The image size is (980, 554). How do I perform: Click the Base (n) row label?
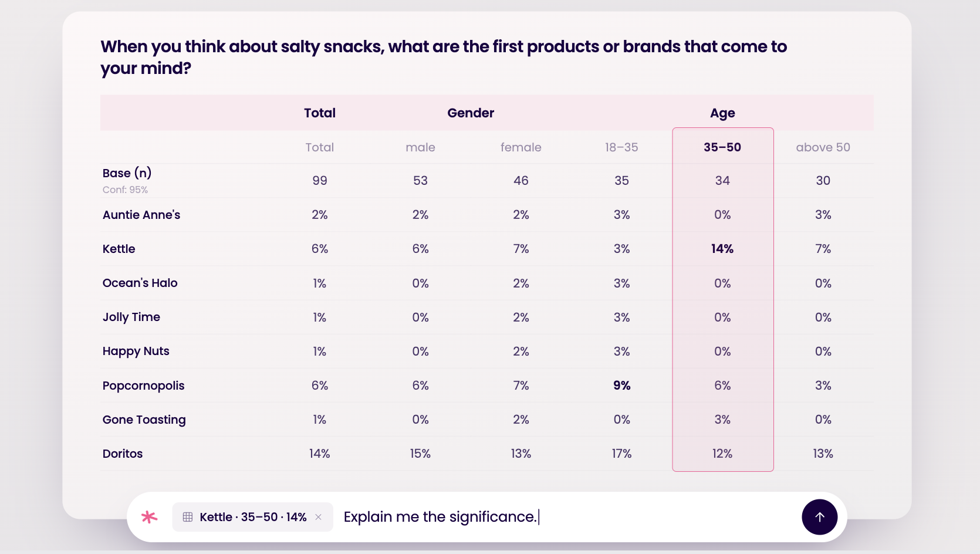(127, 173)
